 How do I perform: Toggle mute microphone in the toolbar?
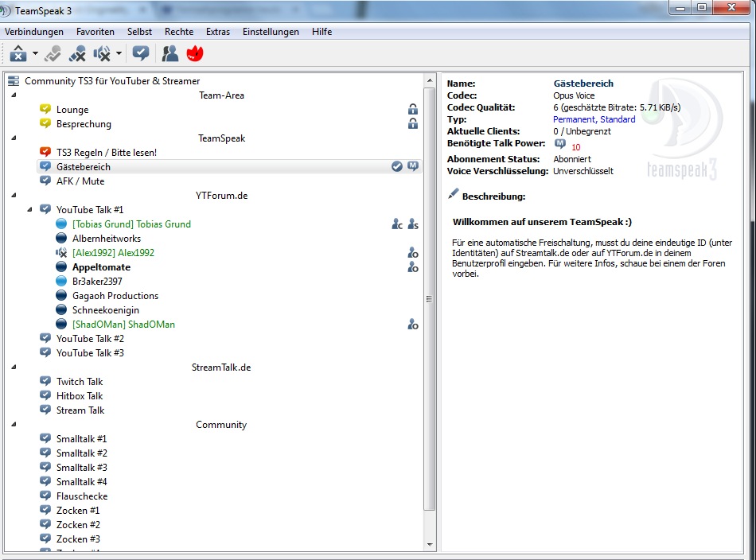[77, 54]
